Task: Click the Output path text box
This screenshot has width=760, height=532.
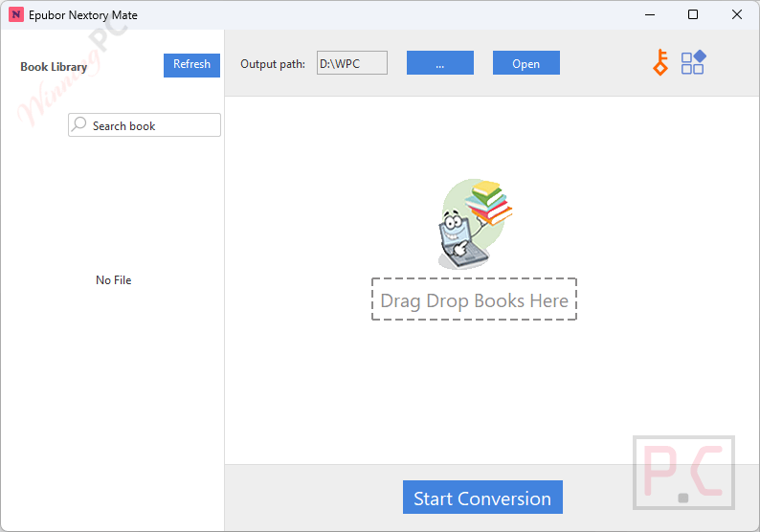Action: click(x=352, y=63)
